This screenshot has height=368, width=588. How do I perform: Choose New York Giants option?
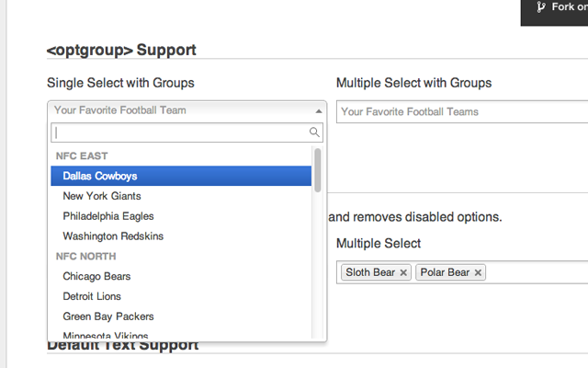101,196
